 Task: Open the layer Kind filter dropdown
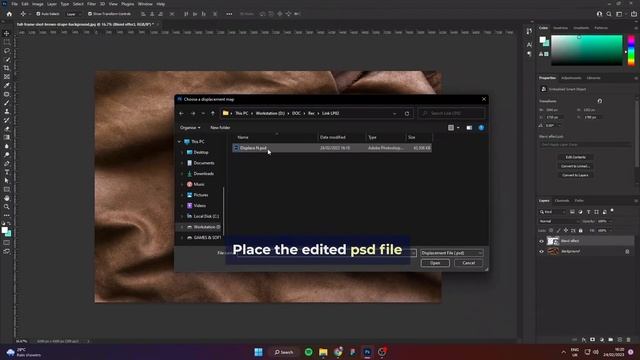tap(553, 212)
